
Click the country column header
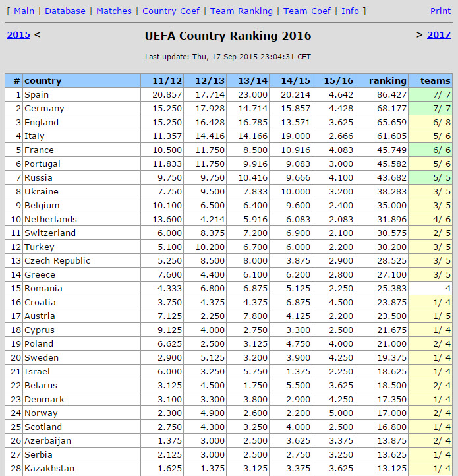click(43, 80)
